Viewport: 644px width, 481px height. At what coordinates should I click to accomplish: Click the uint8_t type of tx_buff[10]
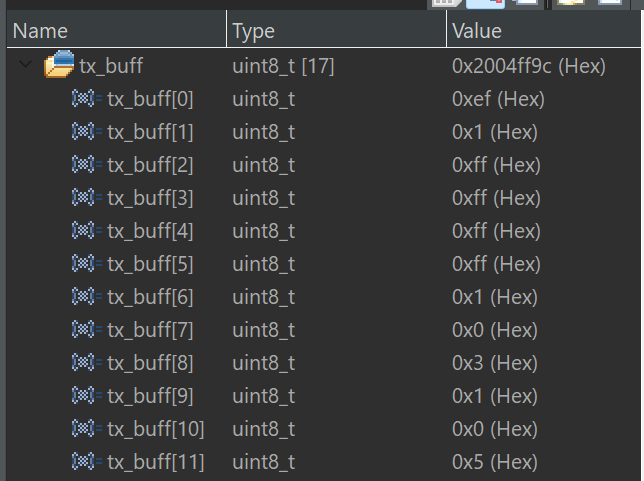coord(264,429)
